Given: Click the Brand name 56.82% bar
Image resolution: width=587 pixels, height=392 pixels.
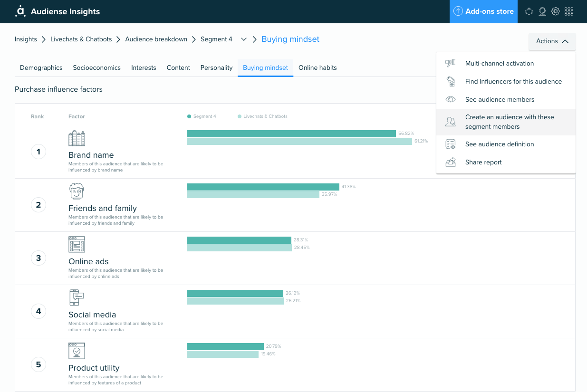Looking at the screenshot, I should click(291, 134).
